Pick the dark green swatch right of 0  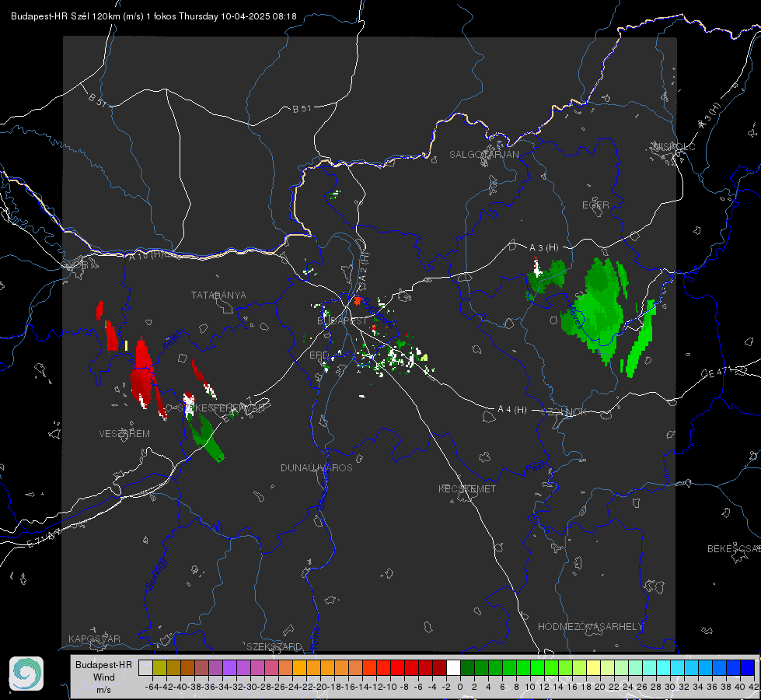tap(467, 667)
